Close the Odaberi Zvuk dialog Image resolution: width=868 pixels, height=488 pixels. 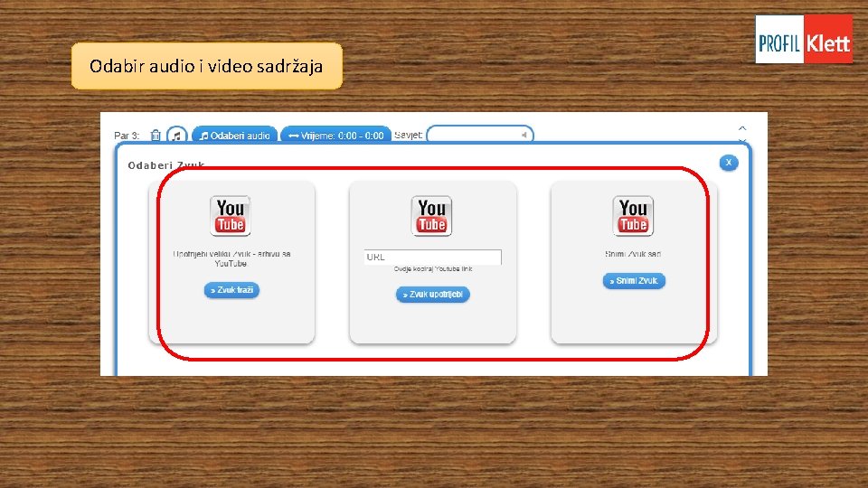point(729,163)
